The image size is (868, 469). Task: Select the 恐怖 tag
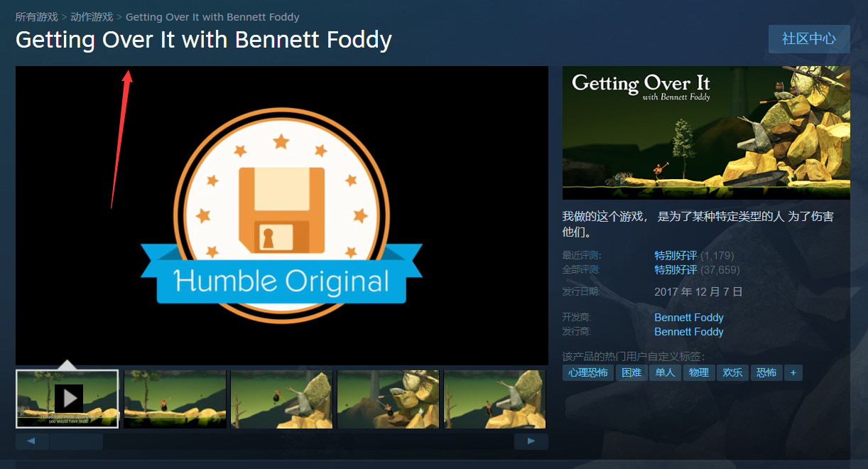pos(766,372)
